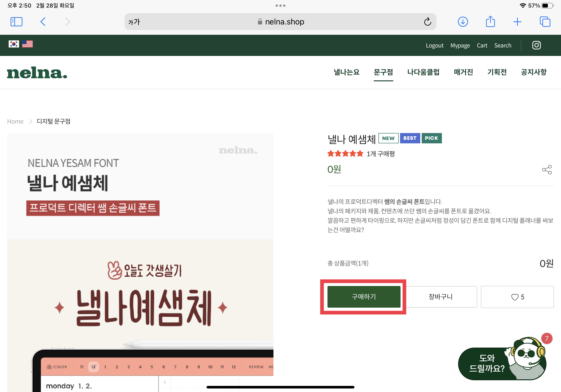Open a new tab with plus icon
561x392 pixels.
coord(517,22)
